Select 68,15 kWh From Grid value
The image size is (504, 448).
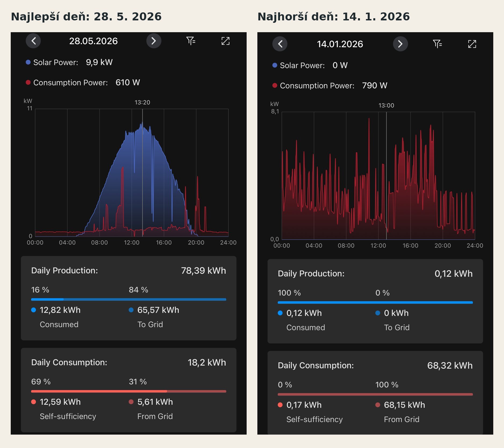404,405
